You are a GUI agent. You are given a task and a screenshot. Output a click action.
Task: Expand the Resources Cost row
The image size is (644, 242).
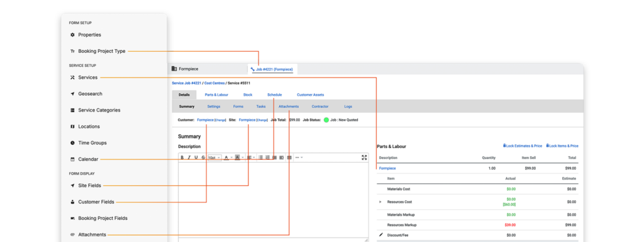(380, 202)
